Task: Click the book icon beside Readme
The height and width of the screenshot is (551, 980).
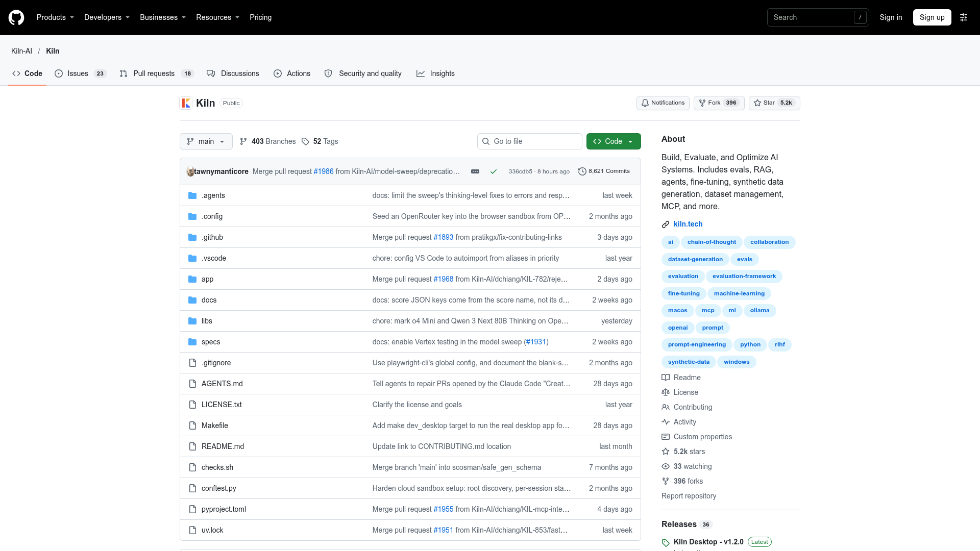Action: (666, 378)
